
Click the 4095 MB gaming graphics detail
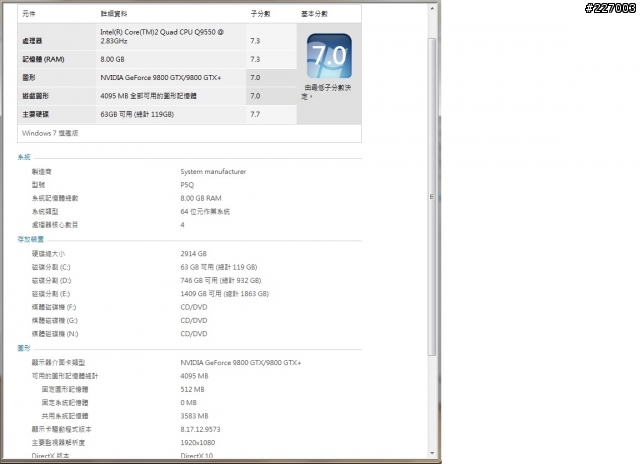tap(148, 96)
